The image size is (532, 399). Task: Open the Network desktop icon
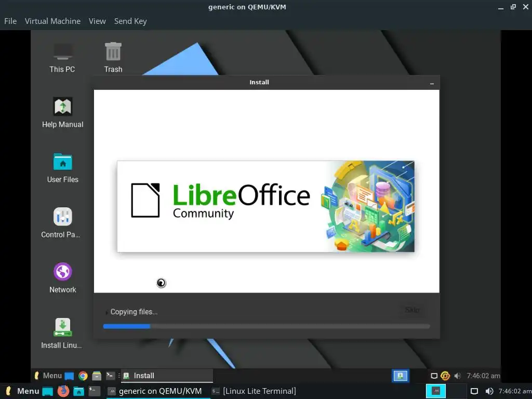(62, 278)
